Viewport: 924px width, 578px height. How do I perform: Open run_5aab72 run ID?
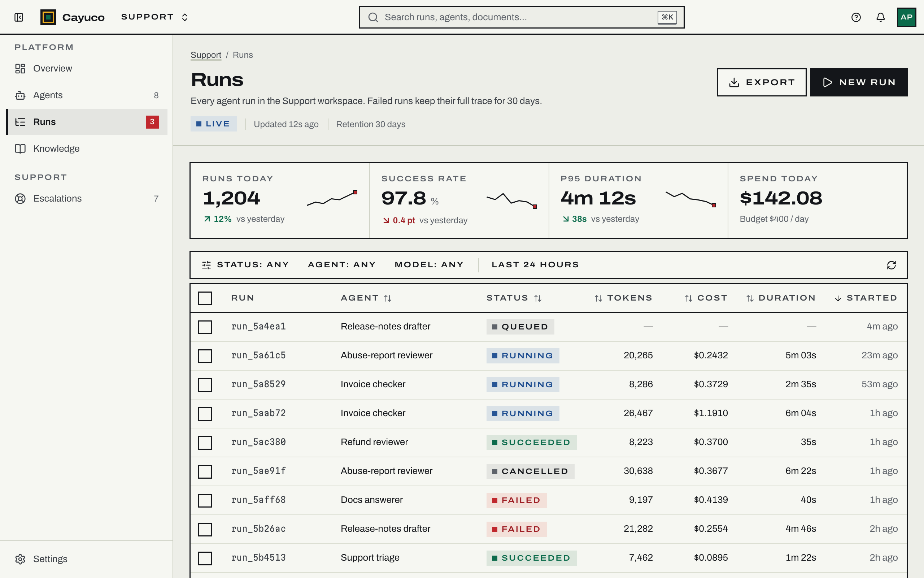(x=258, y=413)
